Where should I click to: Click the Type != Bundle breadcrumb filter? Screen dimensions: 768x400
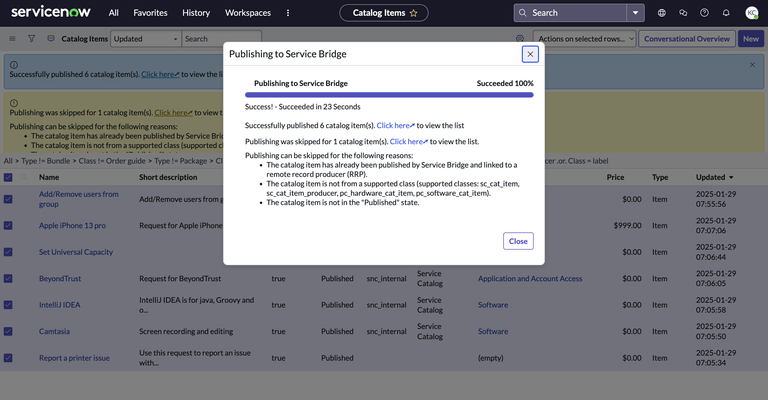[46, 161]
